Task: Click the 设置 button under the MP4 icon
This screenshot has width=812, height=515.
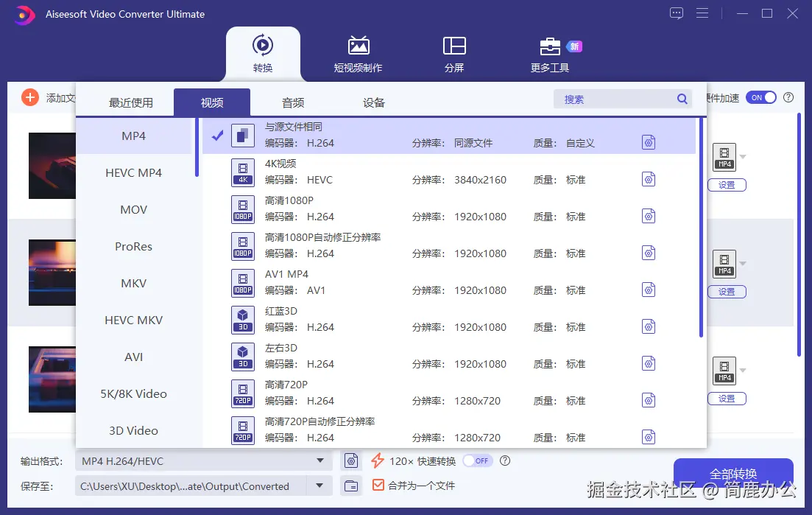Action: click(x=727, y=184)
